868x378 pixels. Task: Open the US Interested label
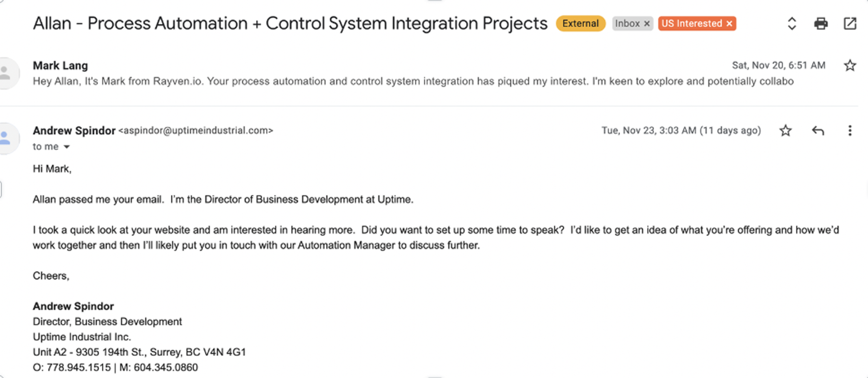click(691, 24)
